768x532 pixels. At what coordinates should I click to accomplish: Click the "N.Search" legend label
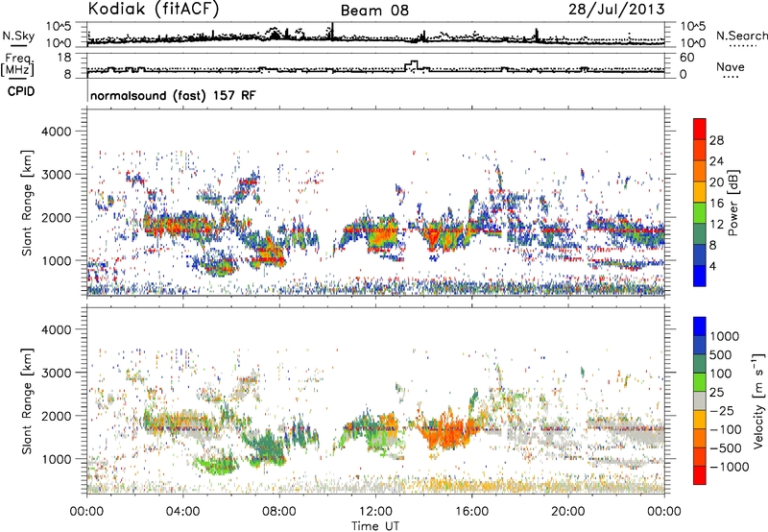(x=741, y=36)
